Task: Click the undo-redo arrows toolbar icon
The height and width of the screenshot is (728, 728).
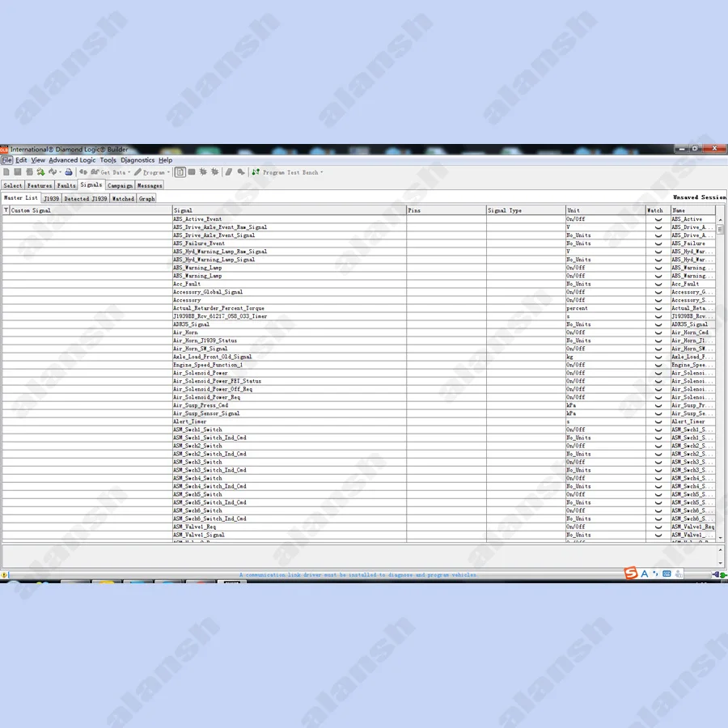Action: [53, 172]
